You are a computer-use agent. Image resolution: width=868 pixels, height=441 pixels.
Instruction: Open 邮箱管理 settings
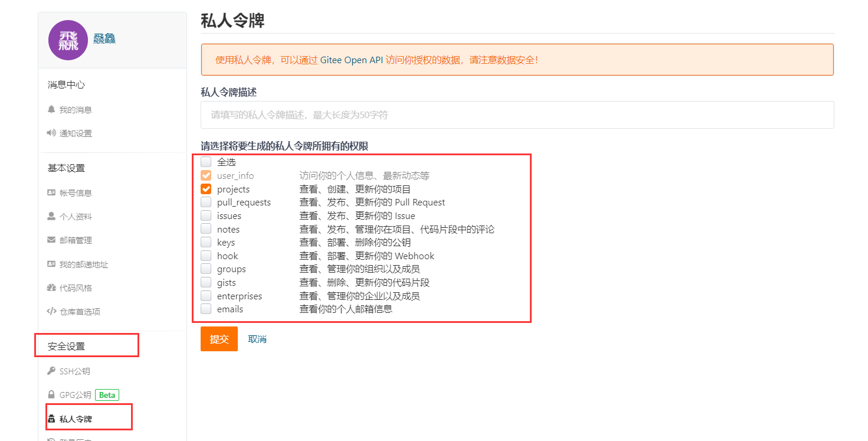[76, 240]
